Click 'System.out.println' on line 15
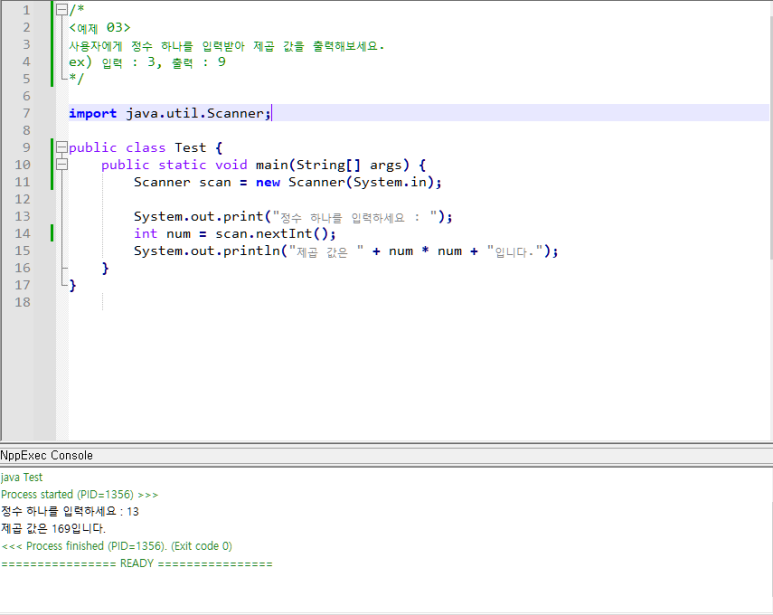This screenshot has height=615, width=773. (x=207, y=251)
